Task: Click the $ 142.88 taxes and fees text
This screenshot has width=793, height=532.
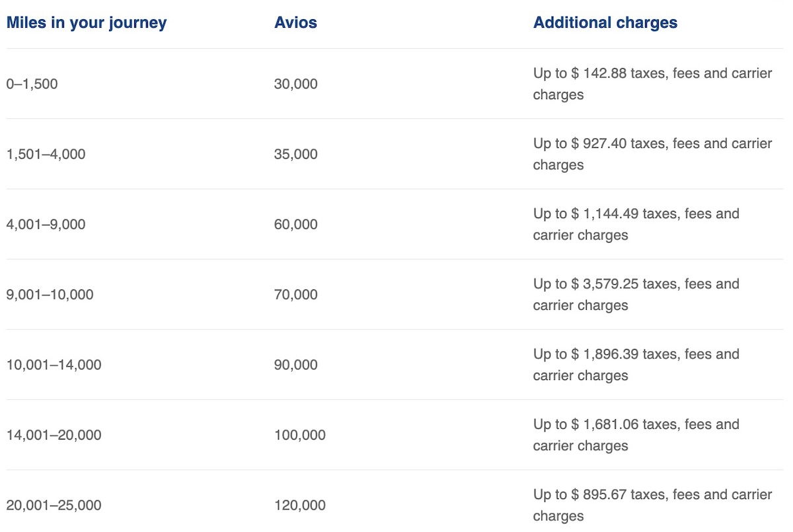Action: [x=653, y=84]
